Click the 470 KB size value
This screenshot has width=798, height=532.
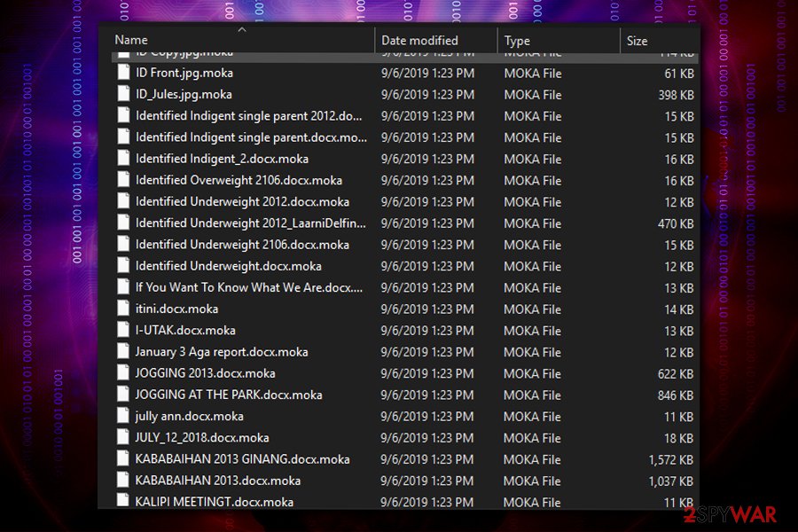click(676, 223)
